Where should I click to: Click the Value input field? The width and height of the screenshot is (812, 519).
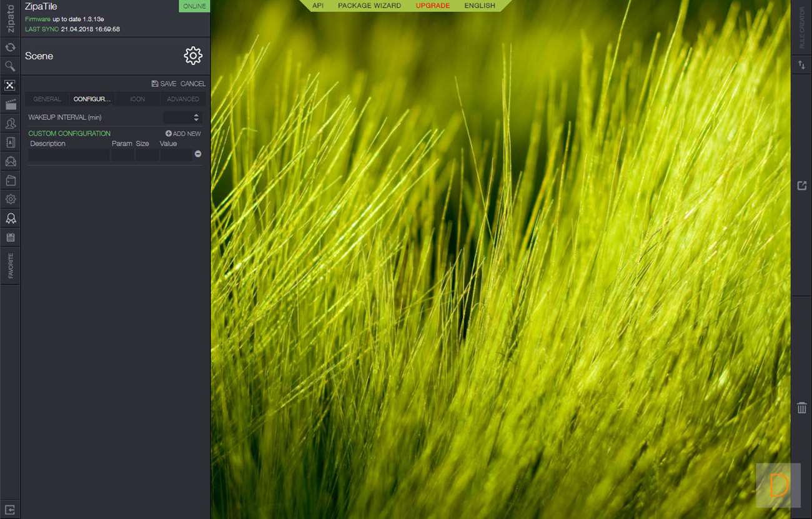[176, 154]
